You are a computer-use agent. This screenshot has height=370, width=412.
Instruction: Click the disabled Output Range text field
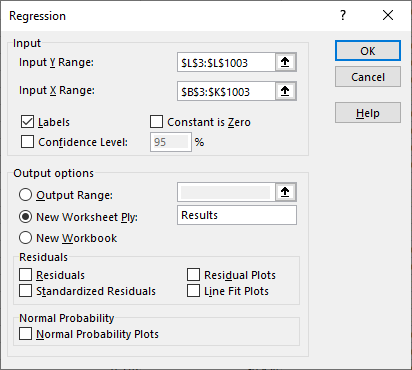226,192
